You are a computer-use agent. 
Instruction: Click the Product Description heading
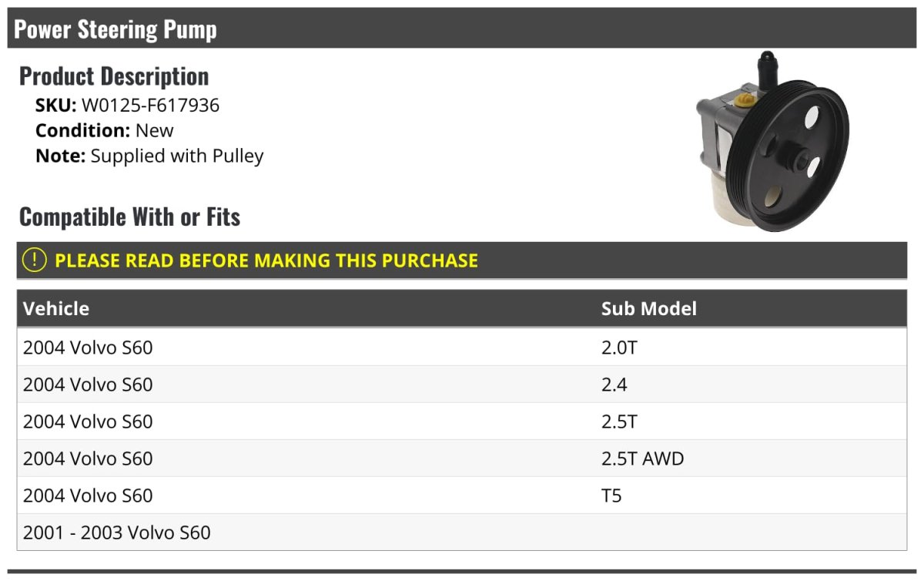point(114,76)
